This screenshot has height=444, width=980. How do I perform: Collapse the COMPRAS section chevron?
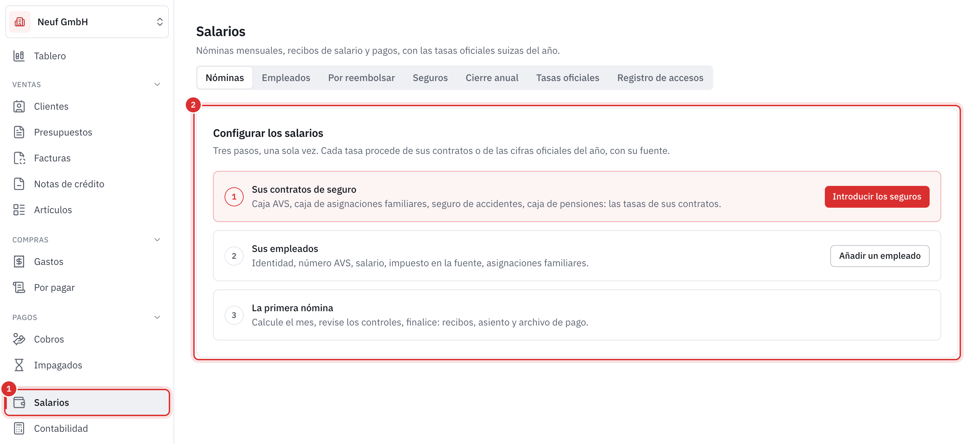coord(157,240)
